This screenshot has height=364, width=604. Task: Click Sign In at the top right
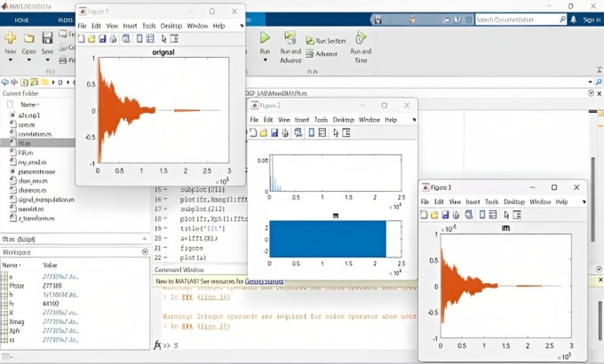point(592,20)
